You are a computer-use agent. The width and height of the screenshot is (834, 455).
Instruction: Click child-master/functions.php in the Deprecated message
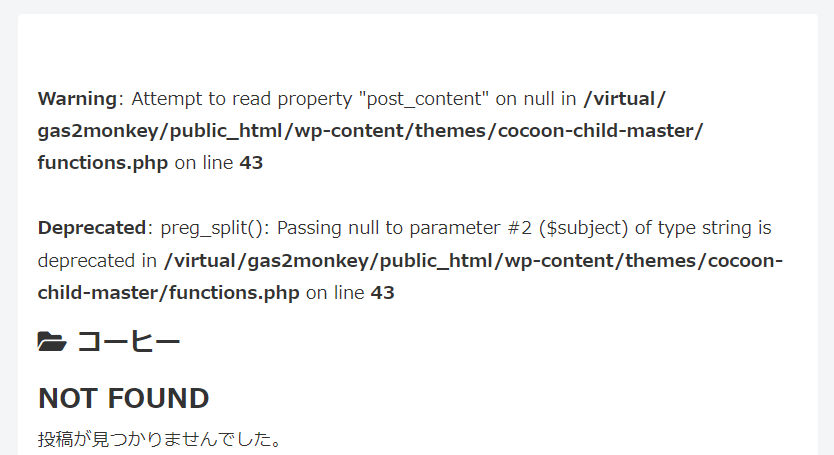[169, 293]
